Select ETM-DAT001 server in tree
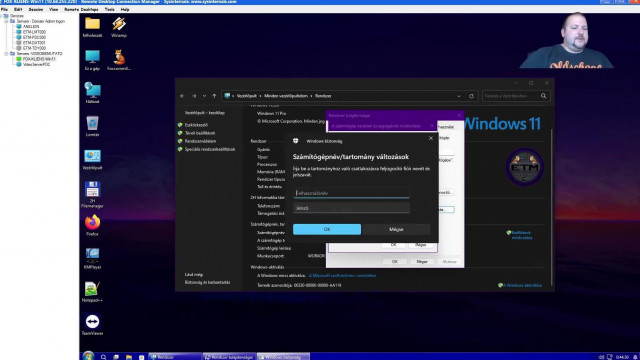 point(34,42)
